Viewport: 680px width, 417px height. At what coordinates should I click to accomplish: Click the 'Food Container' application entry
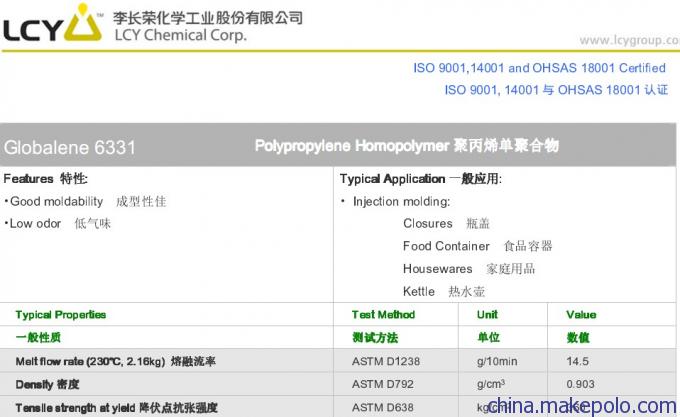477,246
